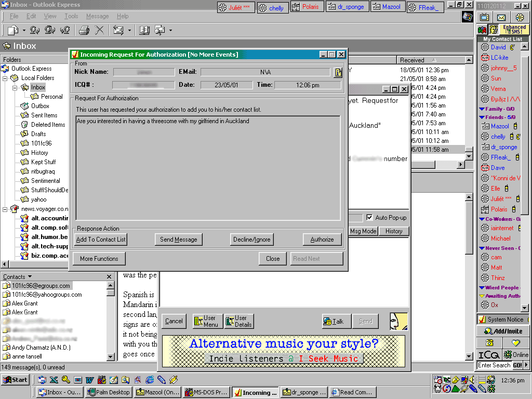Open the Contacts pane dropdown

click(x=30, y=276)
